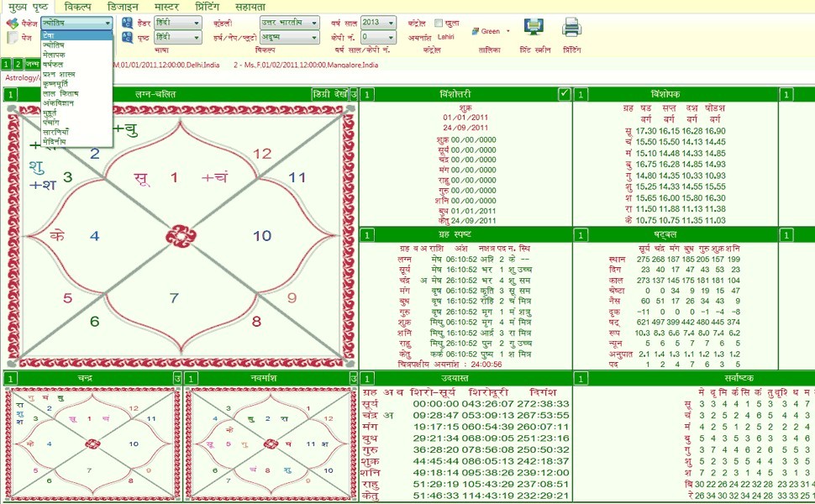Screen dimensions: 815x504
Task: Select अंकविज्ञान in package list
Action: pyautogui.click(x=77, y=102)
